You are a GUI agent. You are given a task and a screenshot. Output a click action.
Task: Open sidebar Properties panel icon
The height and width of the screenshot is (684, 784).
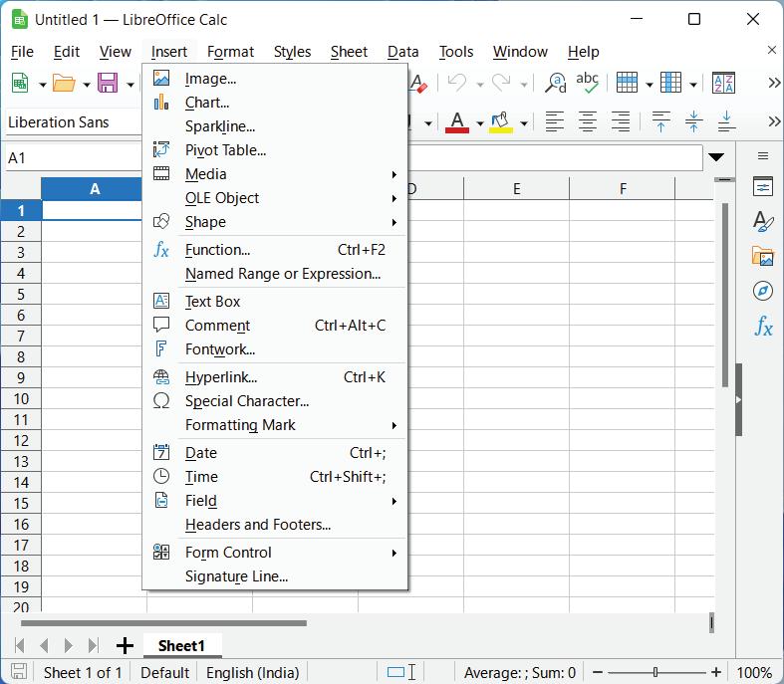[x=763, y=187]
